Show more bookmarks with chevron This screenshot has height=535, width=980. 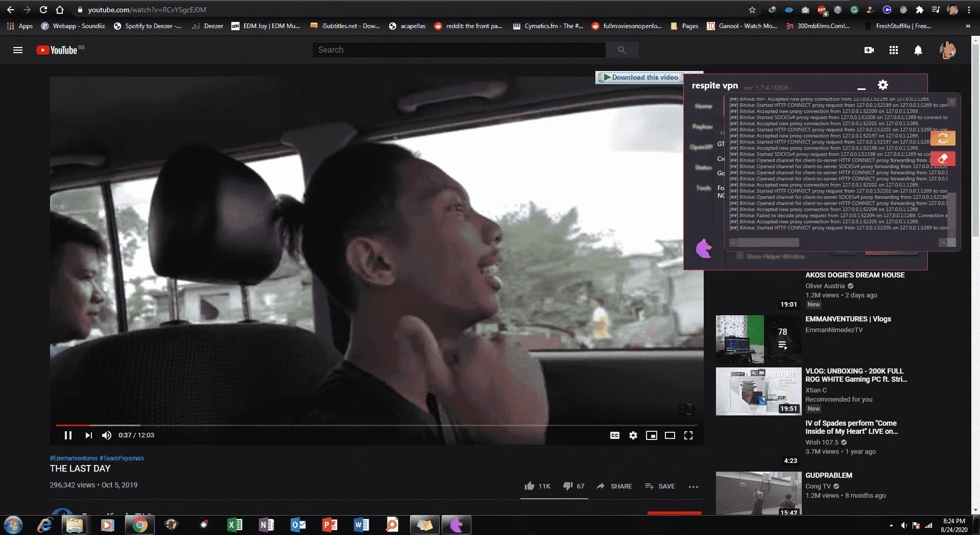(x=968, y=26)
